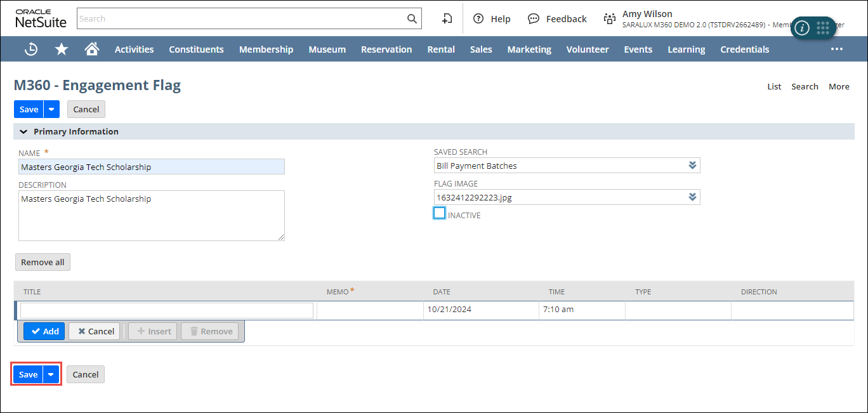Collapse the Primary Information section
Viewport: 868px width, 413px height.
point(24,132)
